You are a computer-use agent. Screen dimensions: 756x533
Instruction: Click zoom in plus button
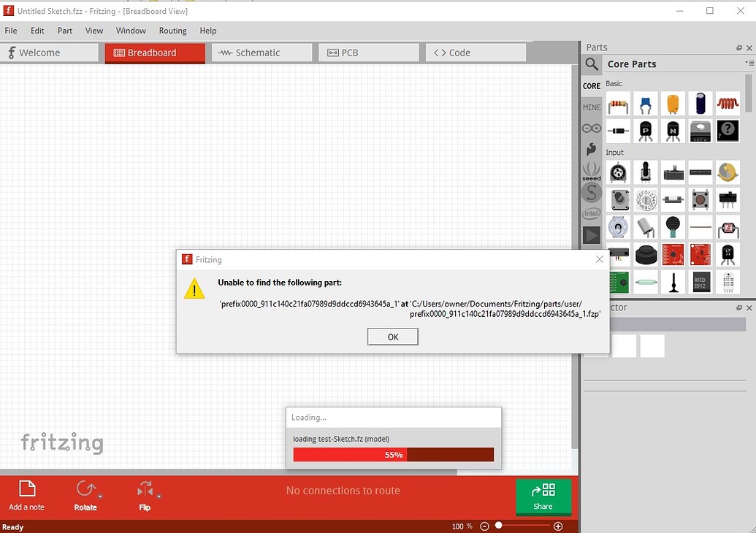558,526
